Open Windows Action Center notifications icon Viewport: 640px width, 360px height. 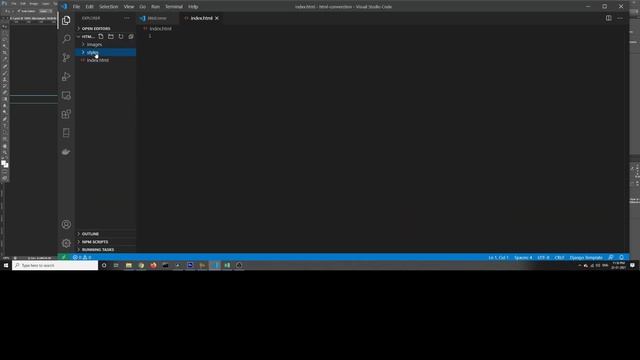pos(632,265)
